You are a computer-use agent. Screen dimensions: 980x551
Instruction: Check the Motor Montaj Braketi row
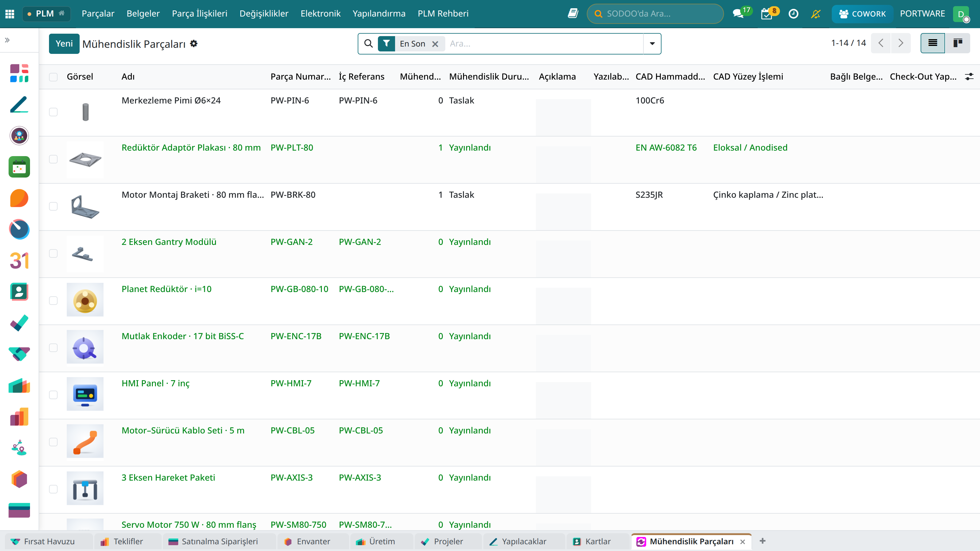[x=53, y=206]
